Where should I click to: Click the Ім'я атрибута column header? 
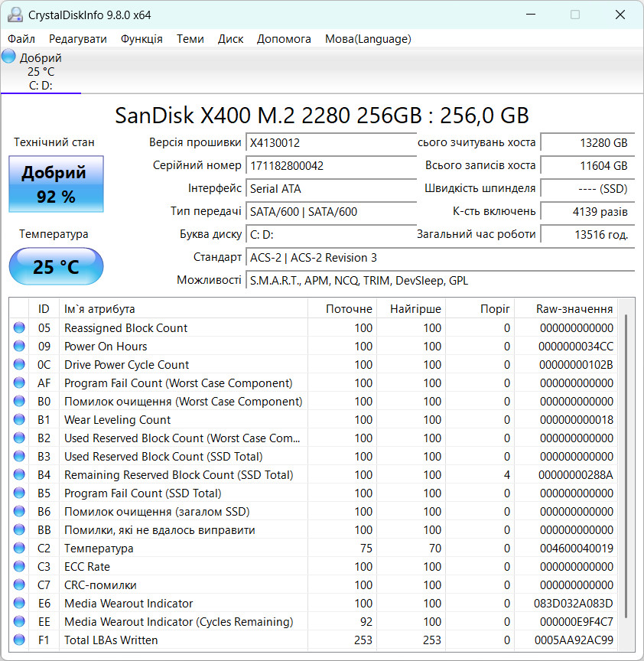coord(184,309)
